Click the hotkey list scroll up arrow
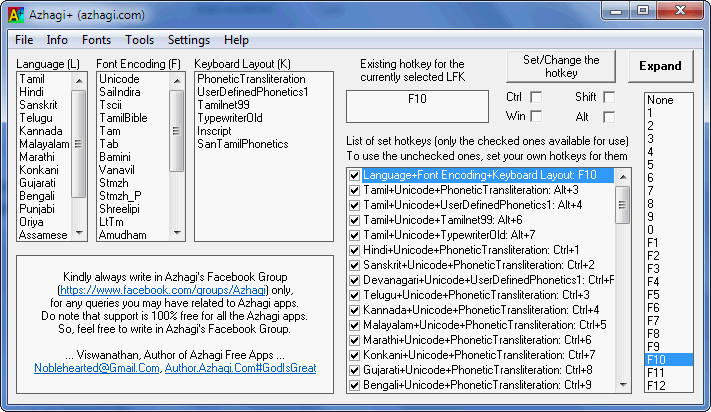This screenshot has width=711, height=412. 623,177
